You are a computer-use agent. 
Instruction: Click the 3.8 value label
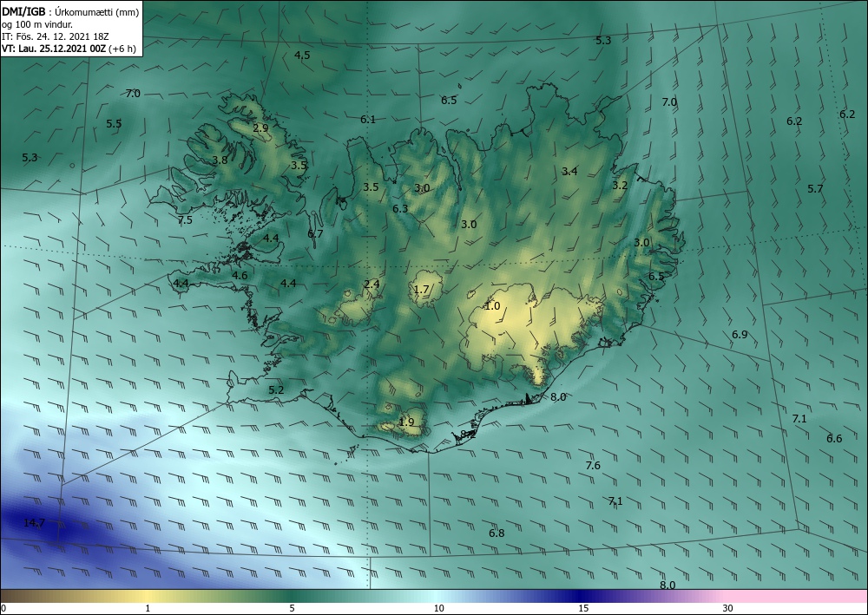pyautogui.click(x=220, y=160)
